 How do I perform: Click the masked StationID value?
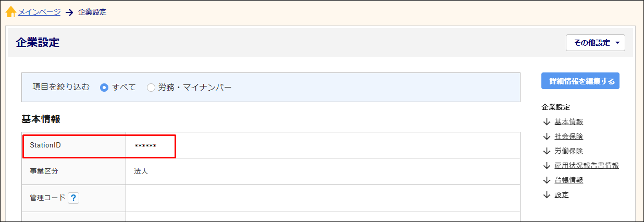tap(145, 146)
